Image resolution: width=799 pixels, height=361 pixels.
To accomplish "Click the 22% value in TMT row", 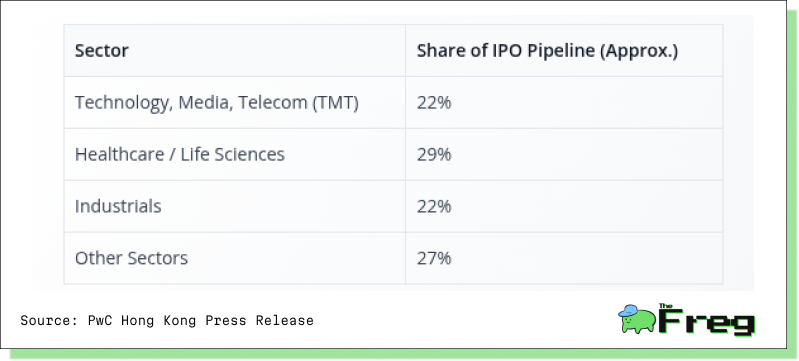I will (434, 103).
